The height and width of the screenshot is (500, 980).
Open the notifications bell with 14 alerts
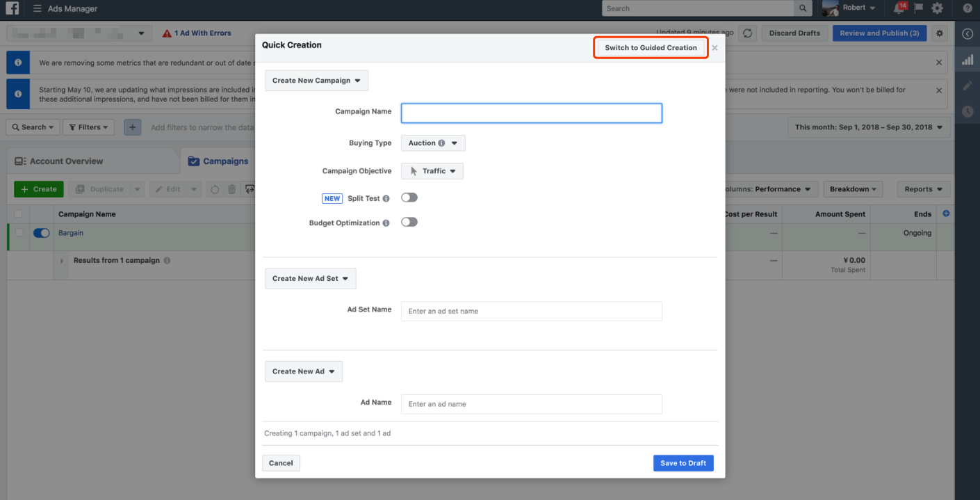click(900, 8)
